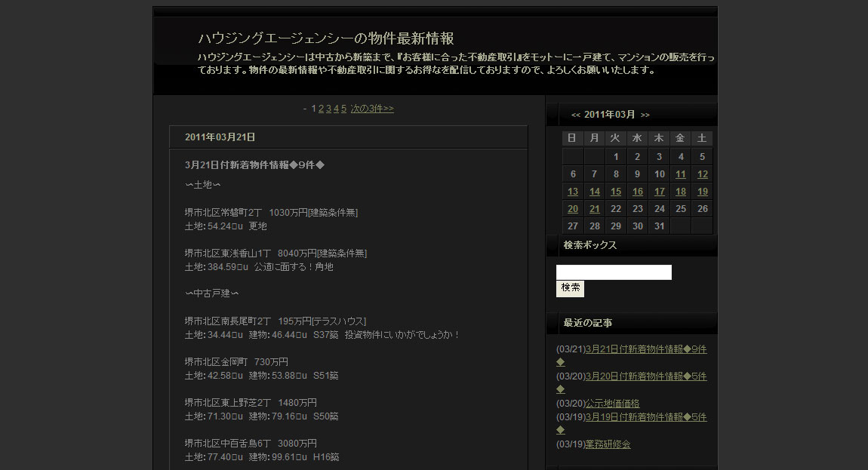The width and height of the screenshot is (868, 470).
Task: Click listing 堺市北区中百舌鳥6丁 3080万円
Action: click(251, 444)
